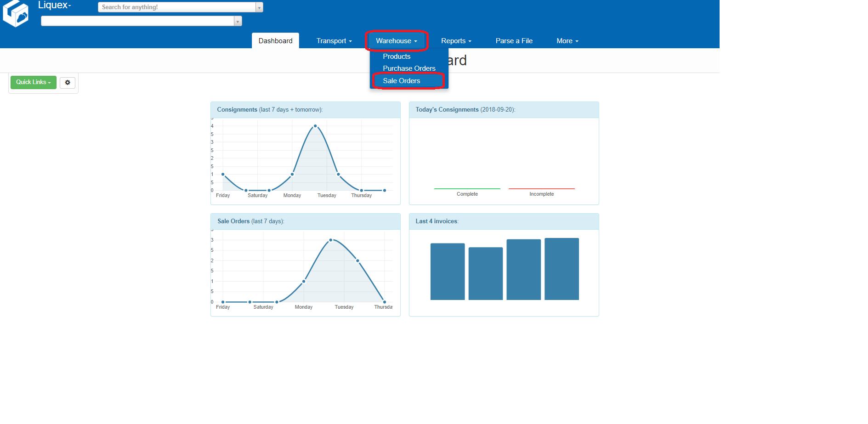
Task: Switch to the Dashboard tab
Action: click(x=275, y=41)
